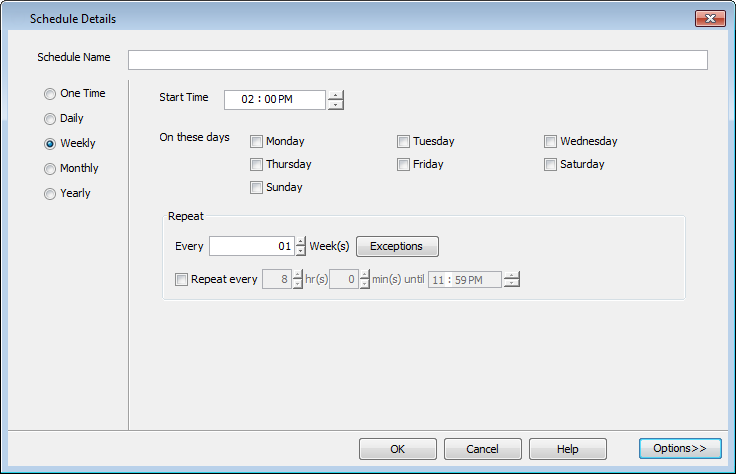Decrement the Every Week(s) spinner
This screenshot has width=736, height=474.
point(301,251)
